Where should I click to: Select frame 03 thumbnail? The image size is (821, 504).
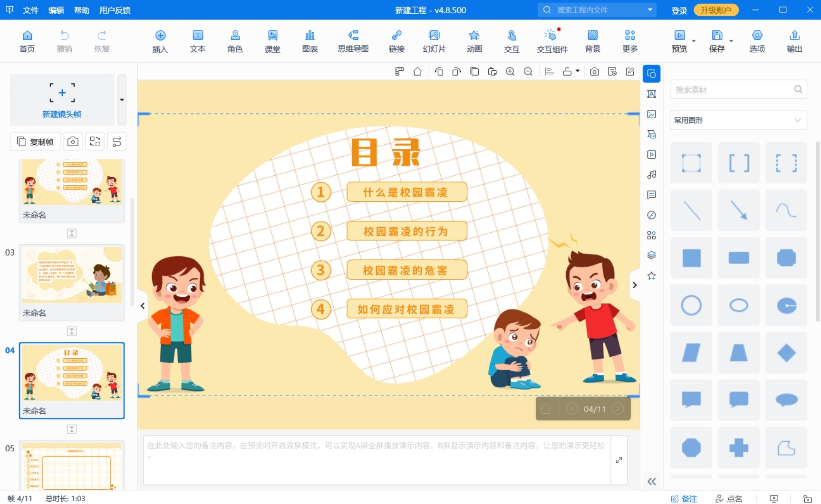[x=72, y=283]
